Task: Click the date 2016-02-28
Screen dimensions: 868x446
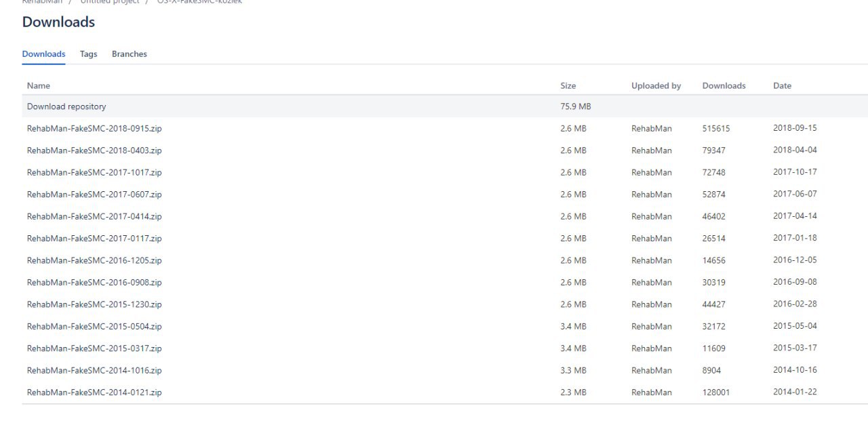Action: pyautogui.click(x=795, y=304)
